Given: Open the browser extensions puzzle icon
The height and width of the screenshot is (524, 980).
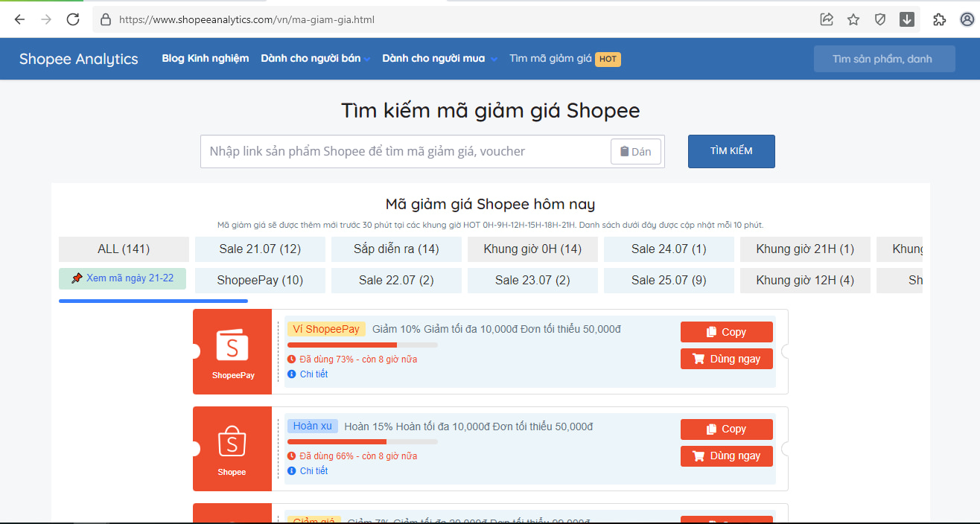Looking at the screenshot, I should [939, 19].
